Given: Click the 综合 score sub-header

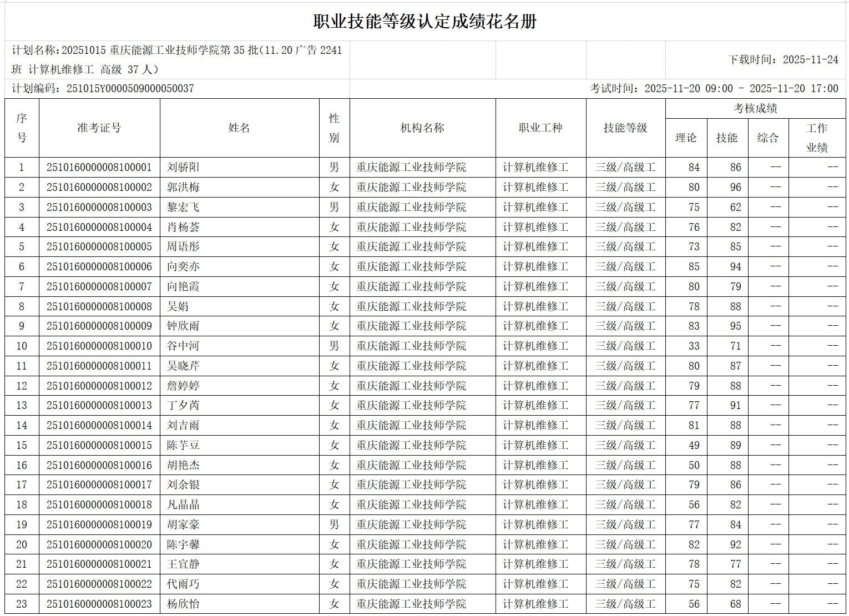Looking at the screenshot, I should click(x=768, y=138).
